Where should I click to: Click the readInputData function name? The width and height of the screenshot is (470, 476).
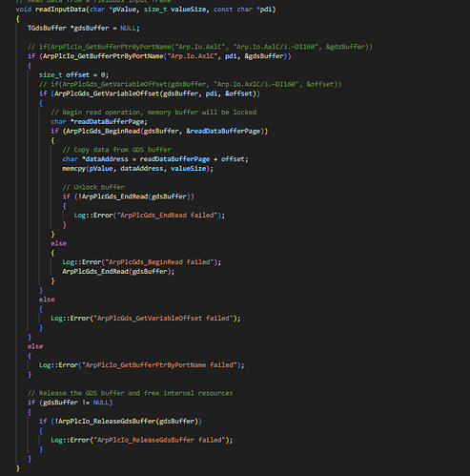coord(60,10)
